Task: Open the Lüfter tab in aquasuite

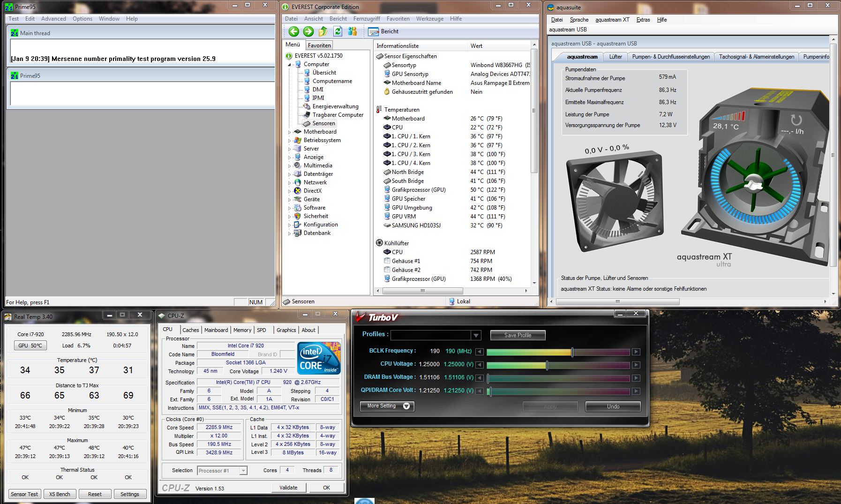Action: [x=615, y=57]
